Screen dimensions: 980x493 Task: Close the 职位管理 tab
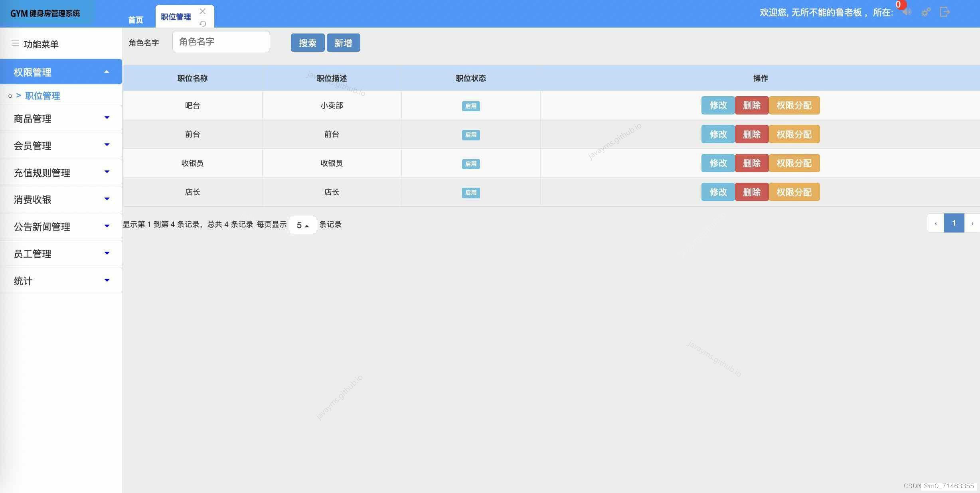click(x=203, y=11)
